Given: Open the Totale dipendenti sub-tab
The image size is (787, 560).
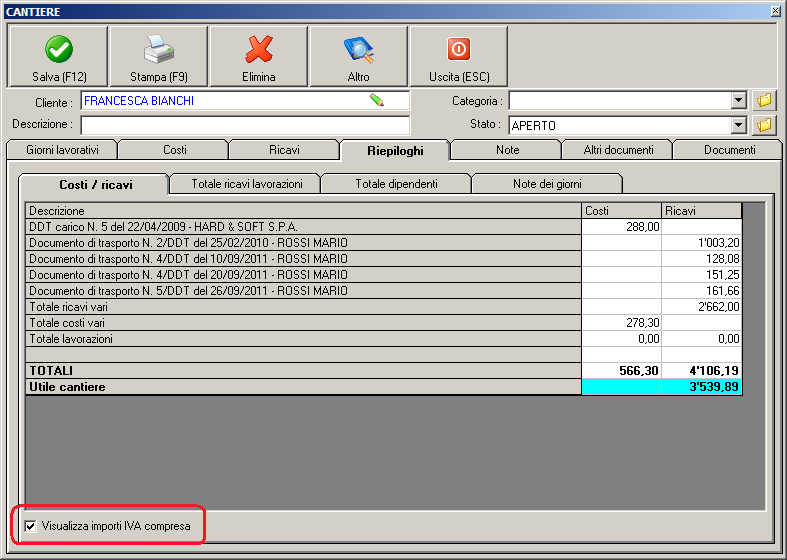Looking at the screenshot, I should [x=396, y=184].
